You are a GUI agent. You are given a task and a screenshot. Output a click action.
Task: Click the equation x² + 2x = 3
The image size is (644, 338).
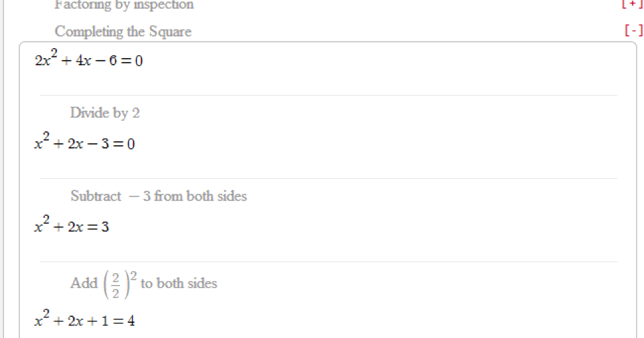[71, 224]
